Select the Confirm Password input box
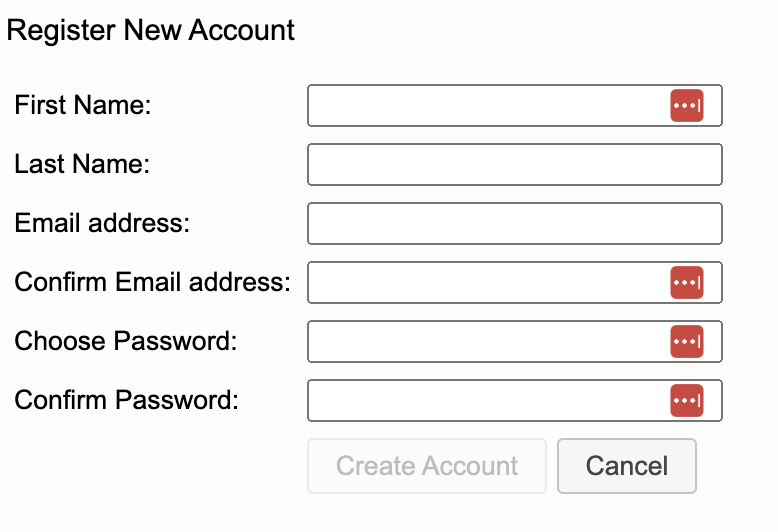This screenshot has height=532, width=778. pyautogui.click(x=515, y=400)
